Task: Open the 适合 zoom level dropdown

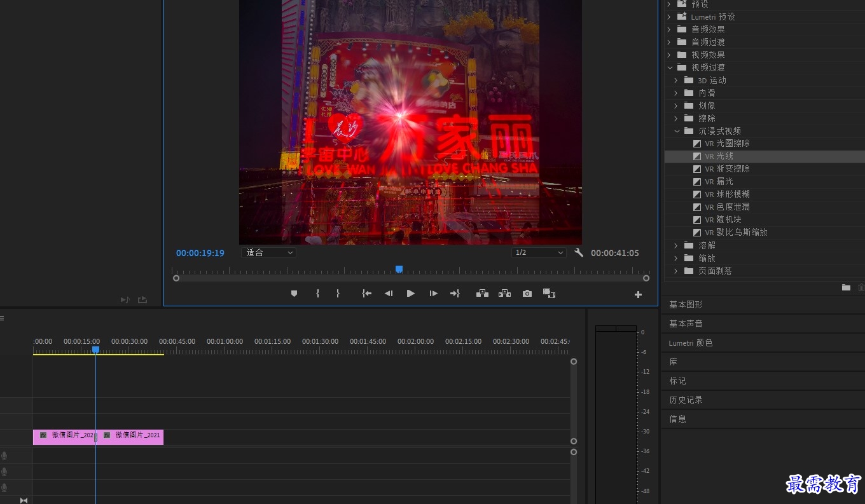Action: point(269,252)
